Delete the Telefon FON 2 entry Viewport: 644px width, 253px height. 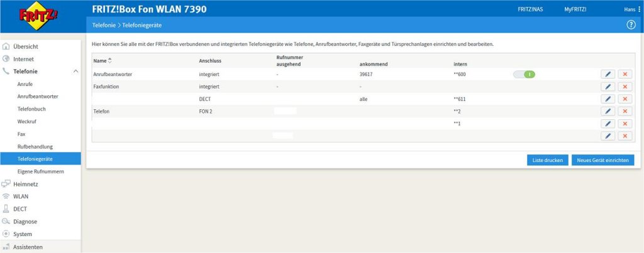click(x=625, y=111)
